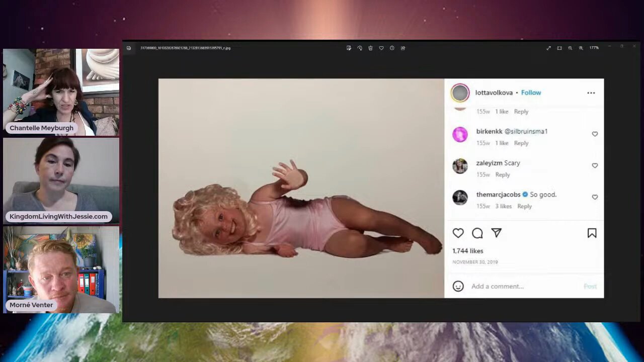Click the Post button
Image resolution: width=644 pixels, height=362 pixels.
[x=590, y=286]
